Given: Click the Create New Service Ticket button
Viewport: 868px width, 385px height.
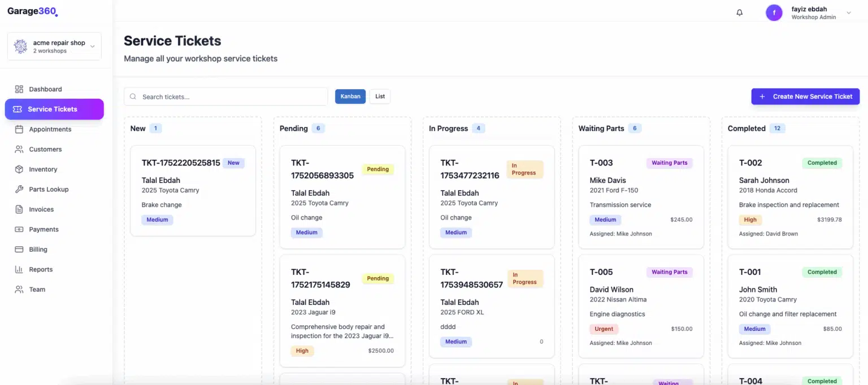Looking at the screenshot, I should [805, 96].
